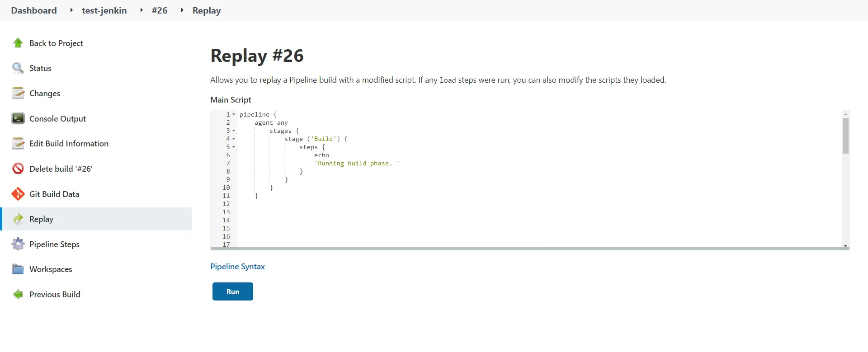
Task: Open Workspaces from the sidebar
Action: click(x=51, y=269)
